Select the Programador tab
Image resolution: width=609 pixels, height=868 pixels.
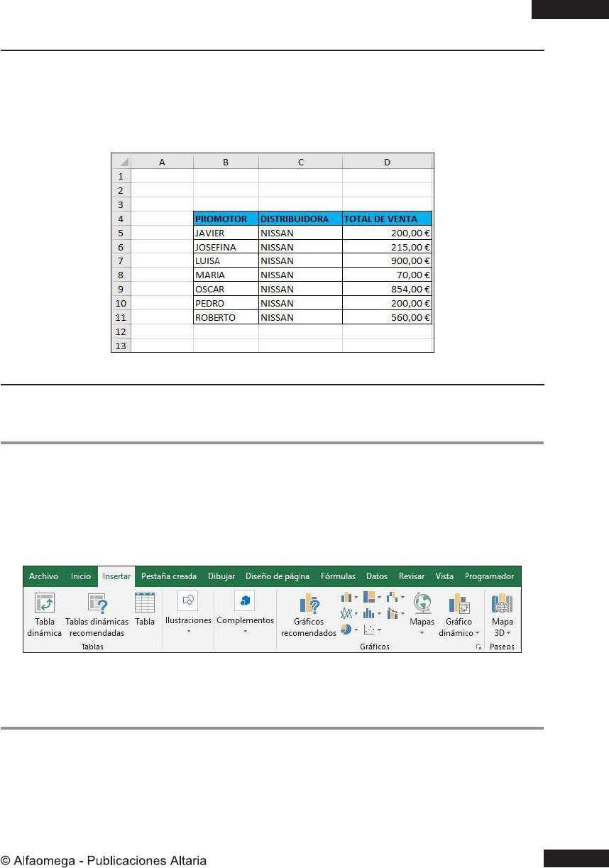489,576
